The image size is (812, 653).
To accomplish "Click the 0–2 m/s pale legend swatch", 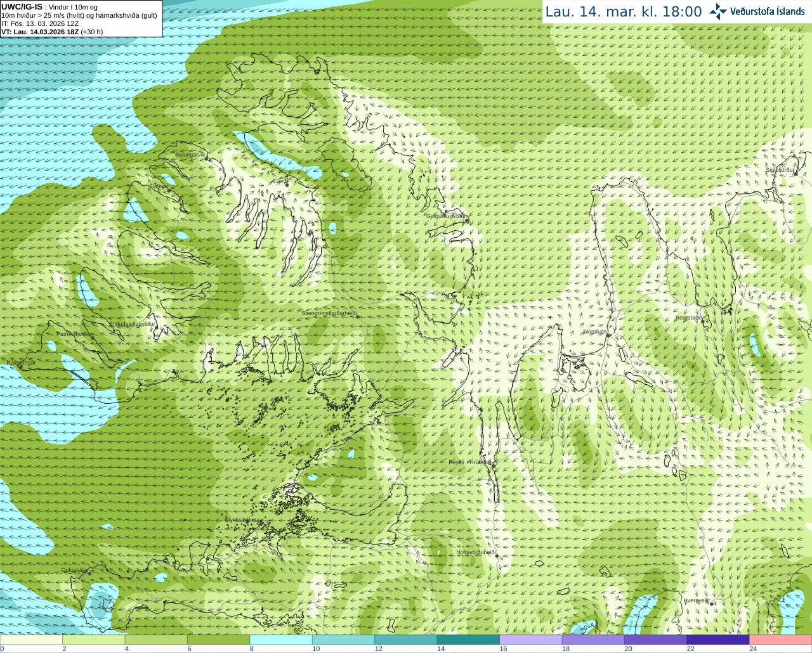I will point(31,640).
